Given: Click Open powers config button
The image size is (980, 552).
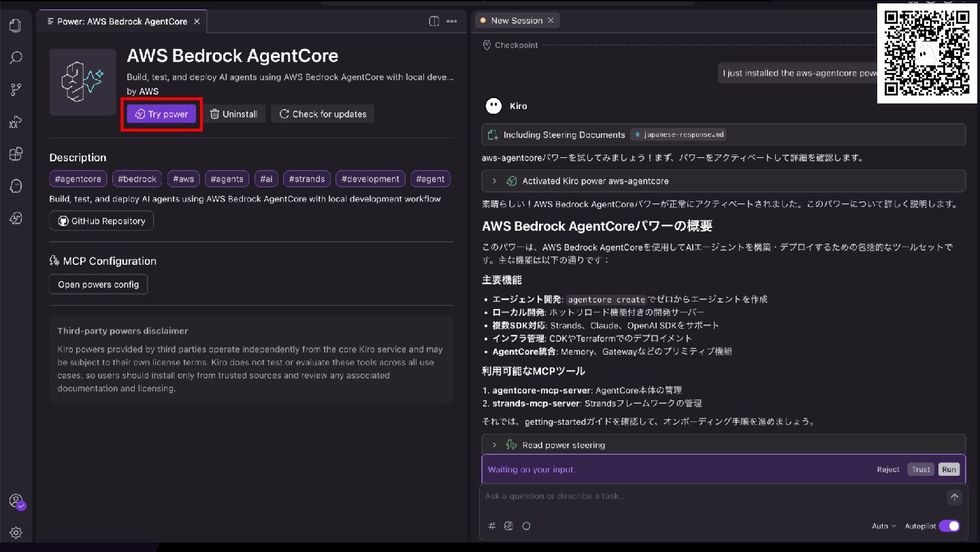Looking at the screenshot, I should [98, 285].
